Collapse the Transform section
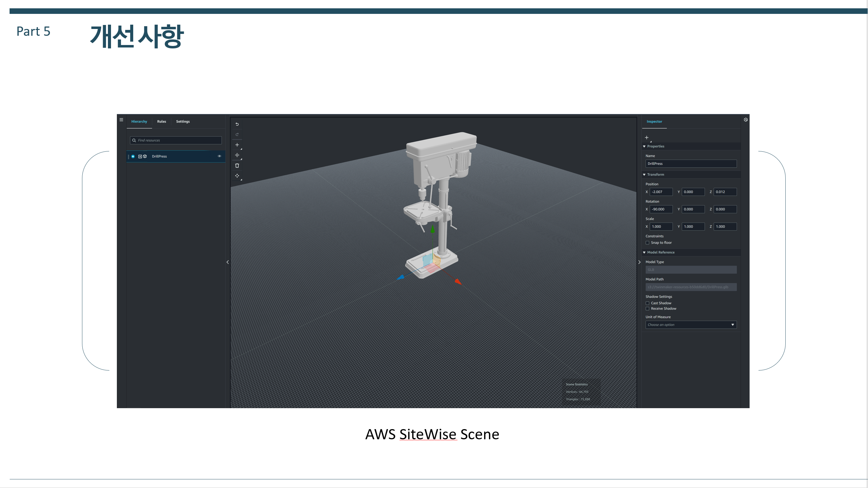The image size is (868, 488). [x=644, y=175]
